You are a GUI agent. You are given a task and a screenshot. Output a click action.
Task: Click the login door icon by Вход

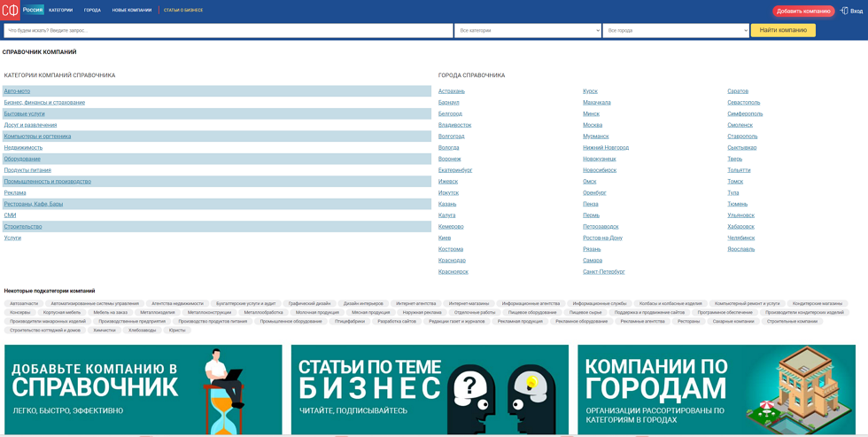pos(844,11)
